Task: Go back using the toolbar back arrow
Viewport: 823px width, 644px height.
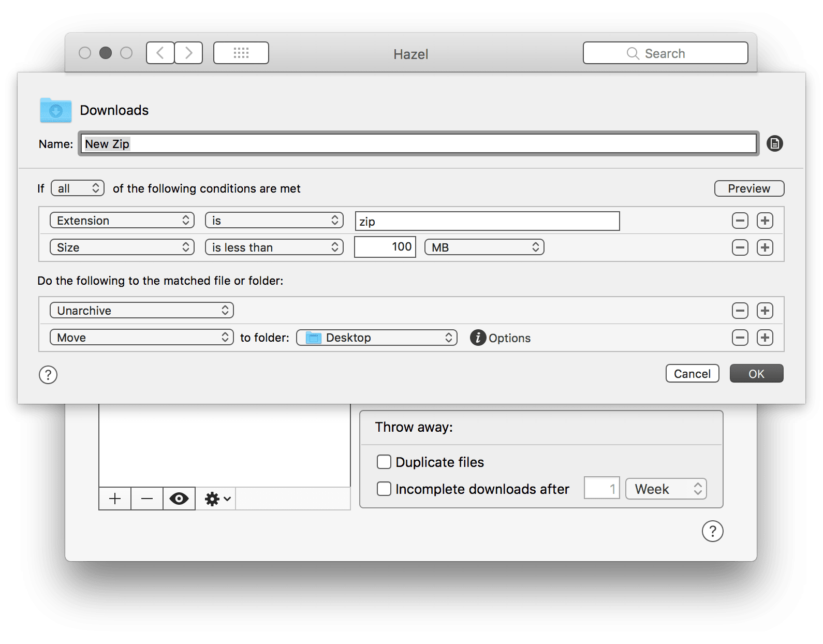Action: (160, 53)
